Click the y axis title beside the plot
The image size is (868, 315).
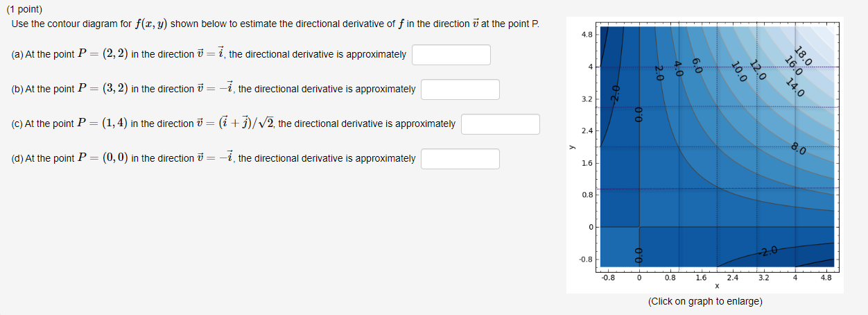pos(572,146)
